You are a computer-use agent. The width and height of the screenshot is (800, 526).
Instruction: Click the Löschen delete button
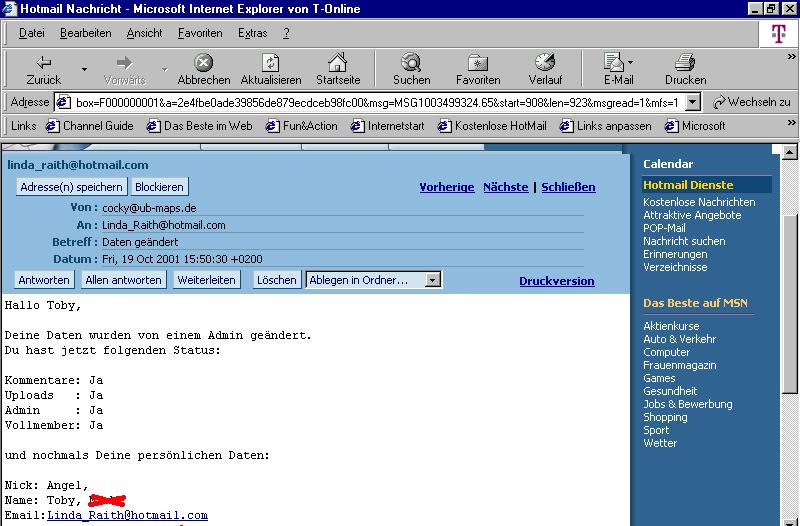click(x=277, y=280)
